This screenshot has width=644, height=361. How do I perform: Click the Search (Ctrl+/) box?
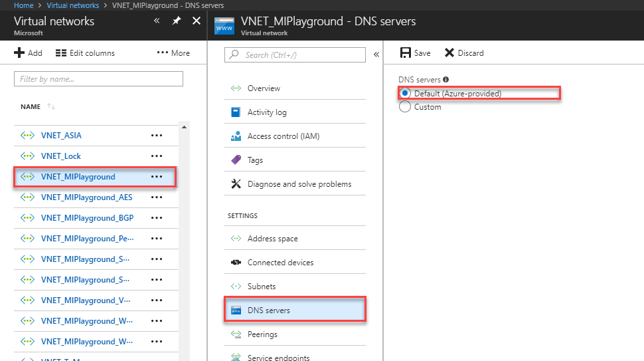(295, 55)
